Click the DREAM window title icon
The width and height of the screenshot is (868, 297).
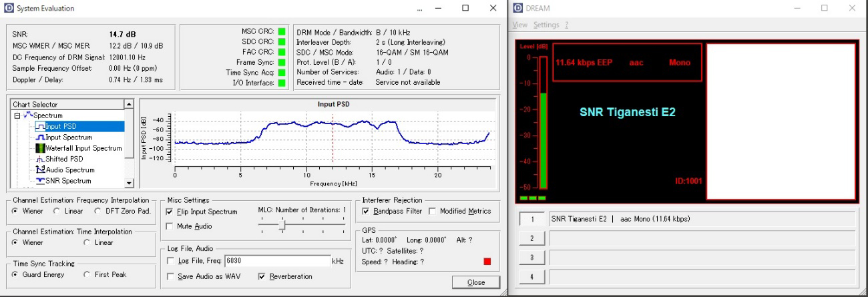pyautogui.click(x=518, y=8)
